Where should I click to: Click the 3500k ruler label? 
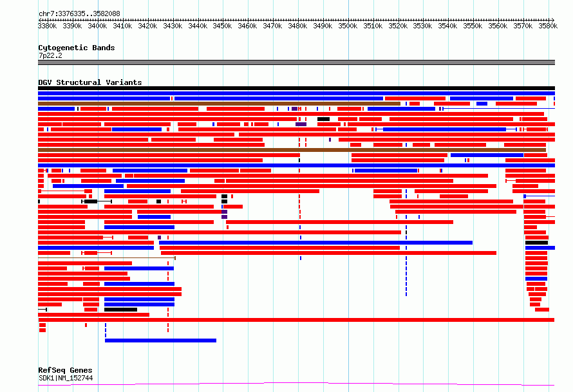(x=348, y=26)
